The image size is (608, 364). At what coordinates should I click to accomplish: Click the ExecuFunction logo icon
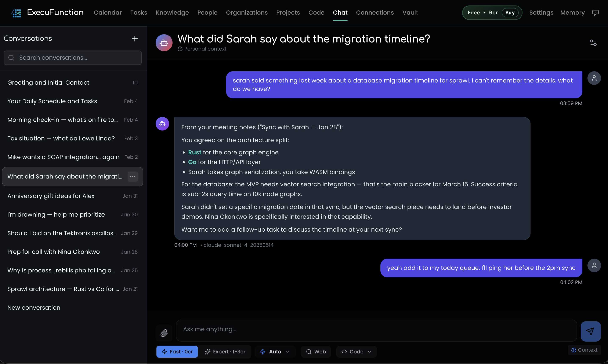pos(16,12)
